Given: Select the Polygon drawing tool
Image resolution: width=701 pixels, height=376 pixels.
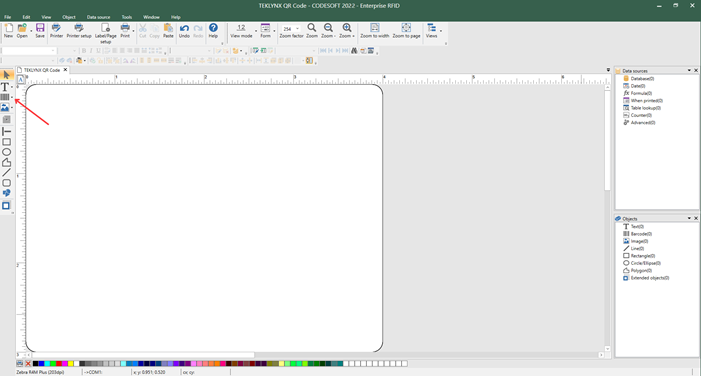Looking at the screenshot, I should [x=6, y=162].
